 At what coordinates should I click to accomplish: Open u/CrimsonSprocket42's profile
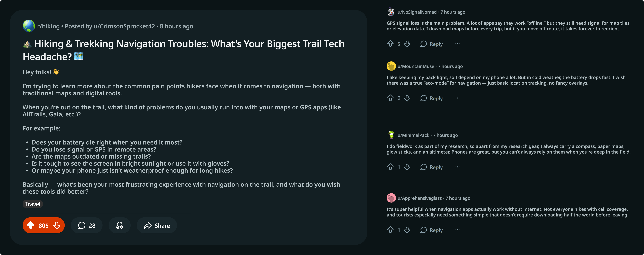124,26
